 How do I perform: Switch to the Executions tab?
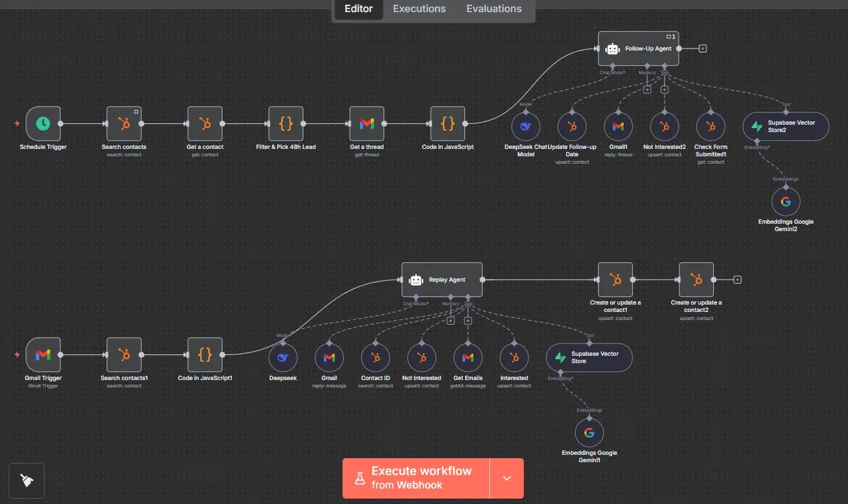419,9
